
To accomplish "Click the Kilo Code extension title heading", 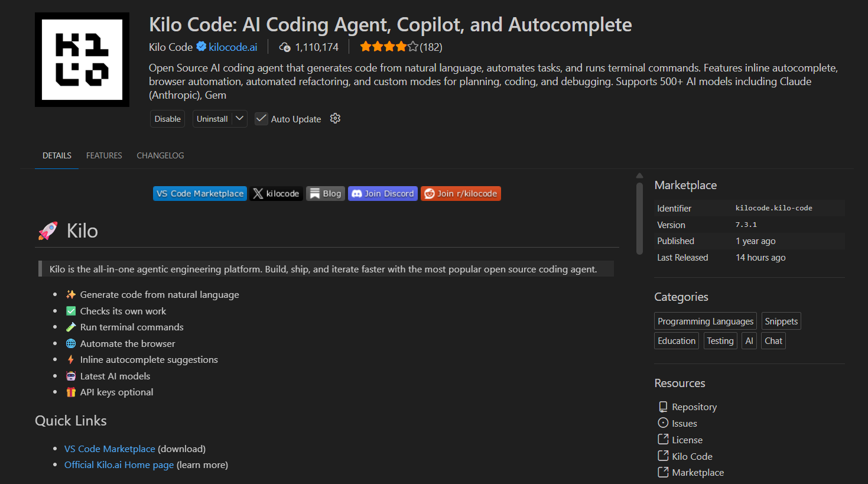I will [390, 25].
